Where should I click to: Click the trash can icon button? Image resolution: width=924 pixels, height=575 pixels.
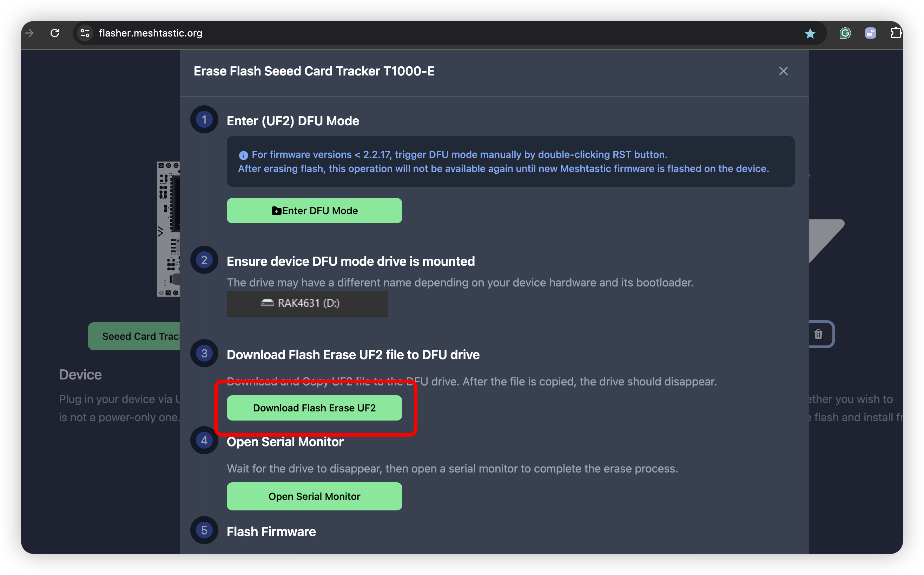pyautogui.click(x=818, y=334)
